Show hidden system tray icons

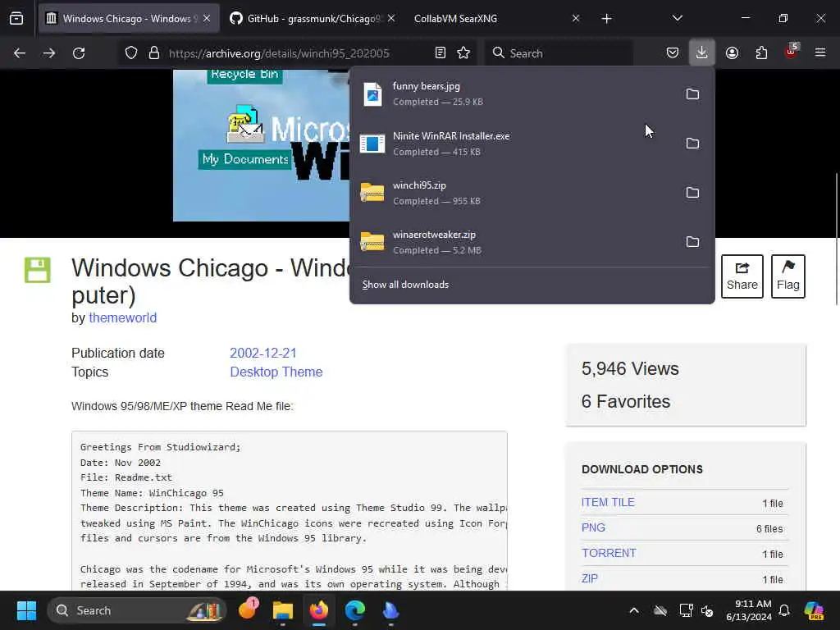pos(634,610)
